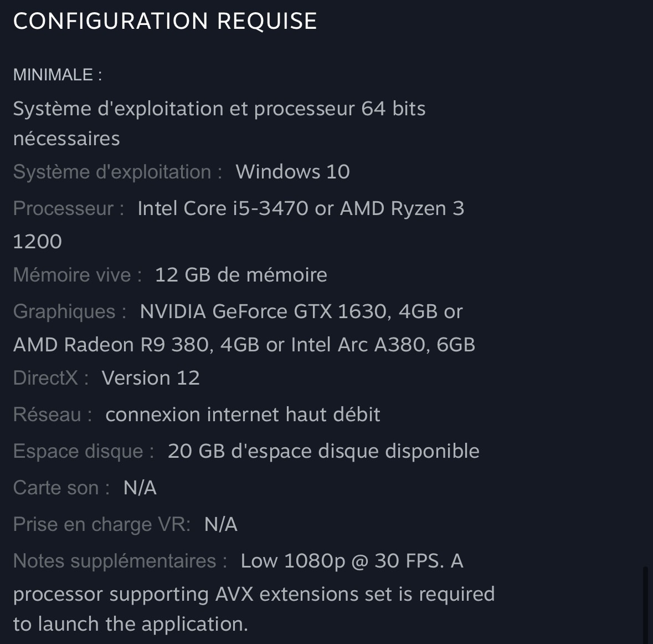The height and width of the screenshot is (644, 653).
Task: Select the "Espace disque :" label
Action: 84,451
